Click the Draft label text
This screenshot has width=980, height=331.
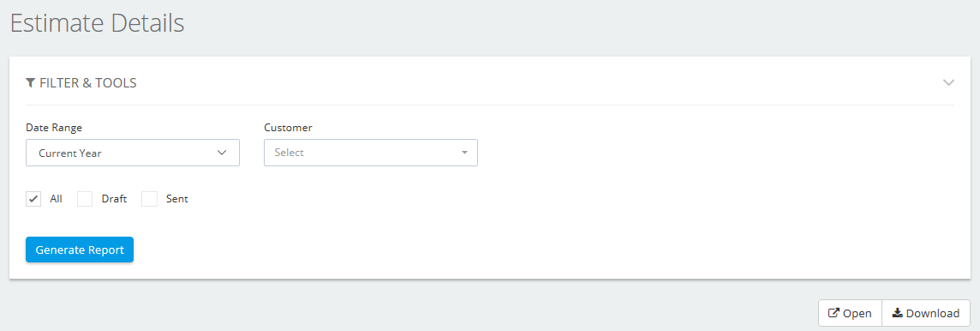115,199
